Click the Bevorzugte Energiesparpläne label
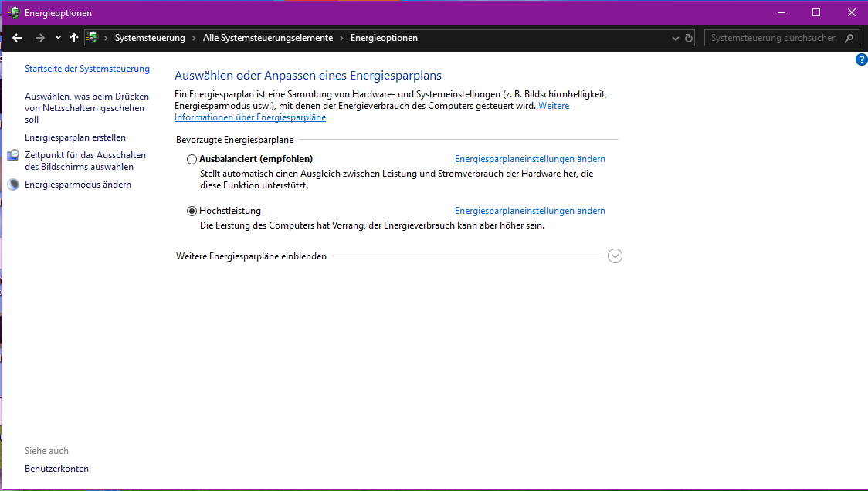 [235, 140]
